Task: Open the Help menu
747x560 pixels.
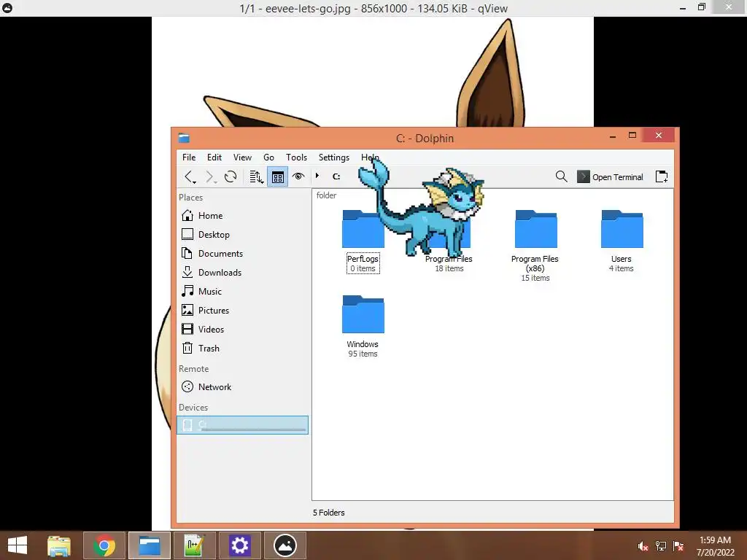Action: pos(369,157)
